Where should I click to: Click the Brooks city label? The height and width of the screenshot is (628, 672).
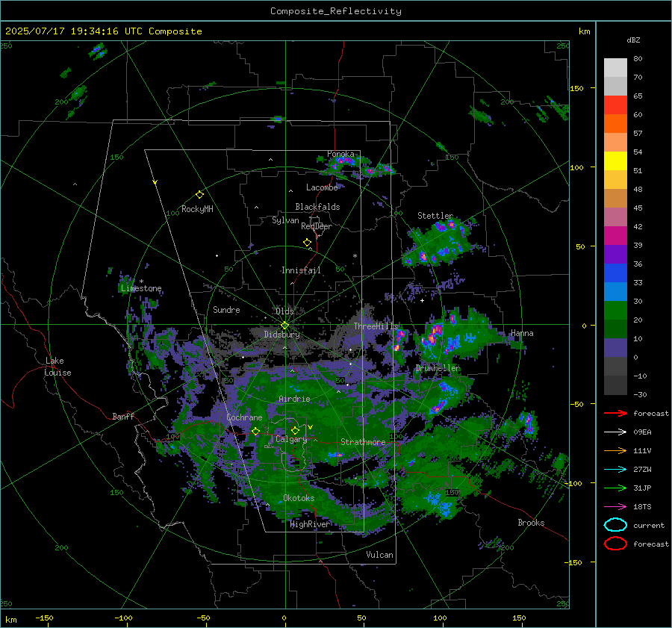pos(531,523)
